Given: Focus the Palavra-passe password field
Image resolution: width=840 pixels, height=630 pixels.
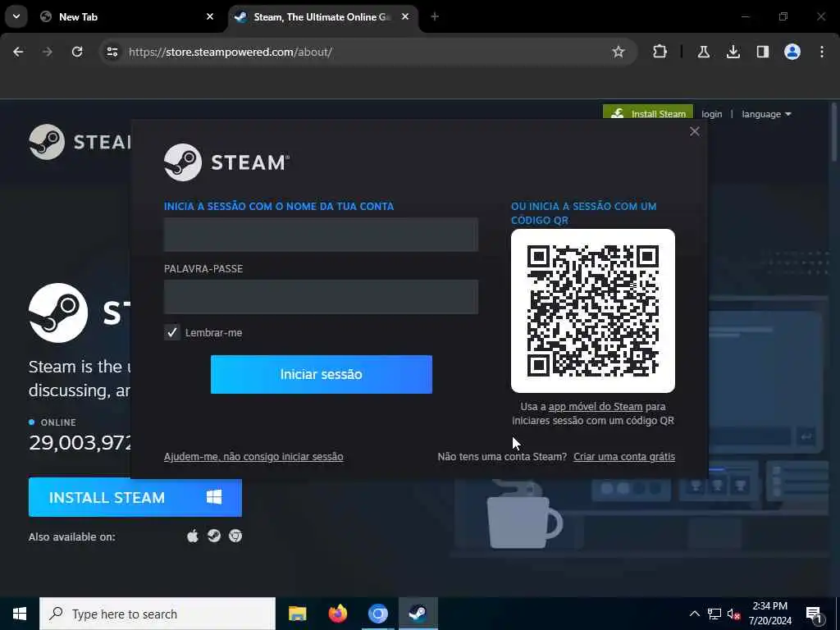Looking at the screenshot, I should (x=321, y=296).
